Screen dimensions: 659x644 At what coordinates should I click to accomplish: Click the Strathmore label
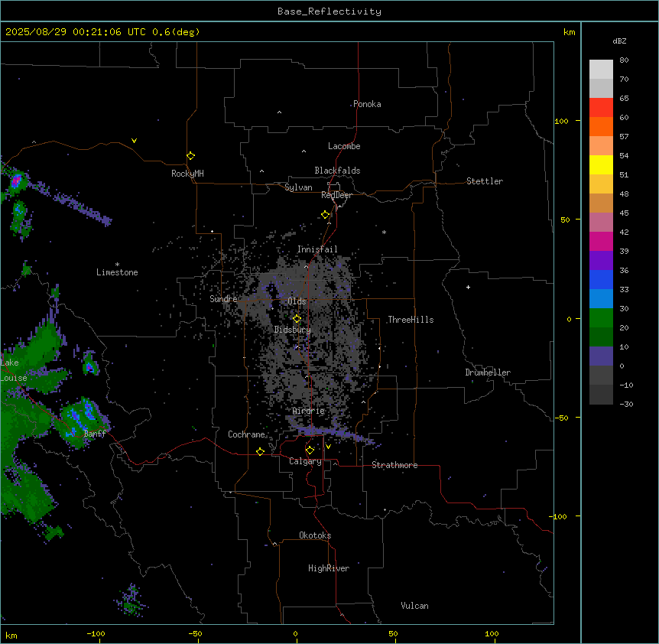click(x=394, y=465)
